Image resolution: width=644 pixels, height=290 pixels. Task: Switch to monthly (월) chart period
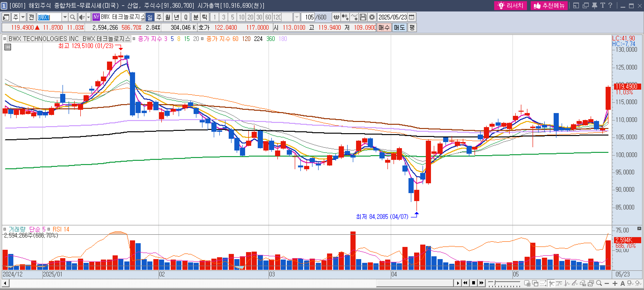pos(168,17)
